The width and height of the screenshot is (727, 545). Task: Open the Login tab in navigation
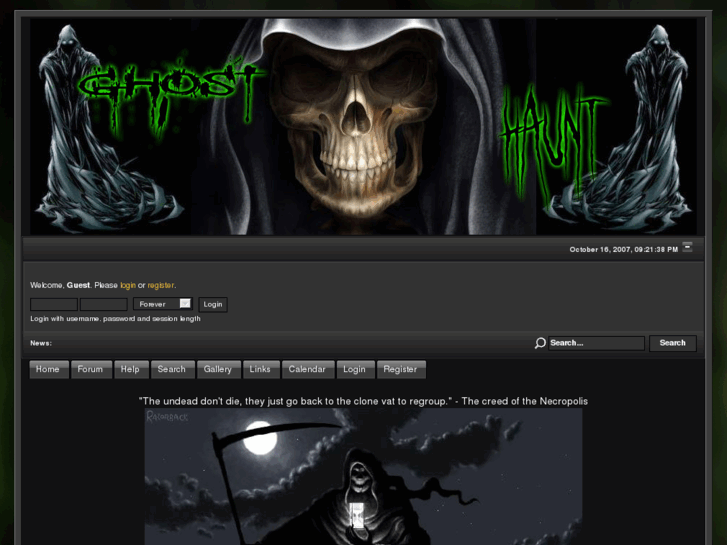tap(356, 370)
